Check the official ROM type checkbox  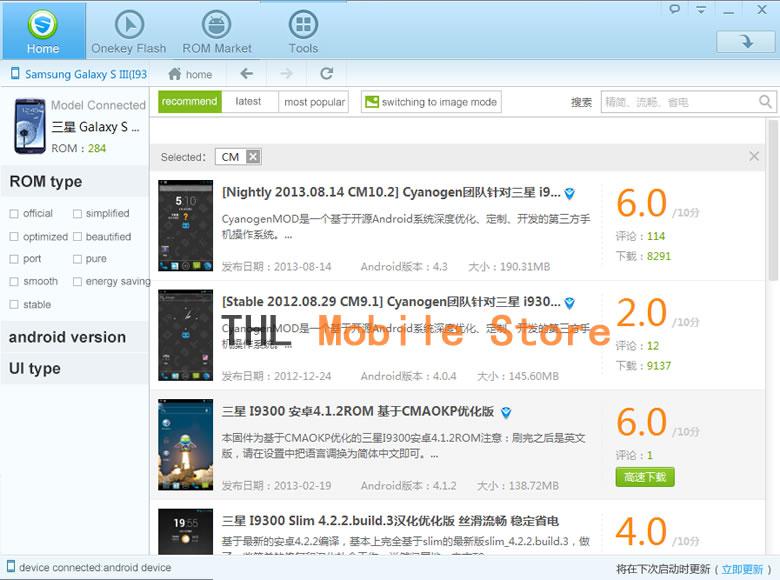14,214
